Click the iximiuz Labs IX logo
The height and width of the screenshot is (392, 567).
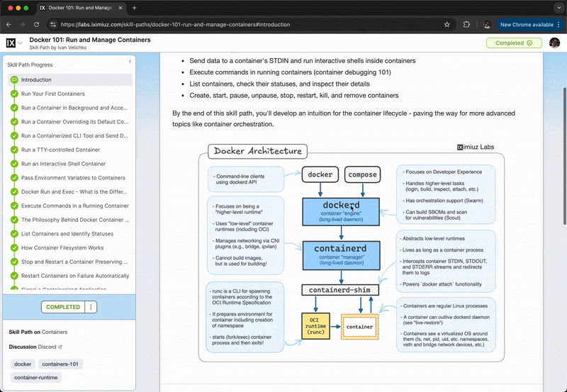click(11, 43)
